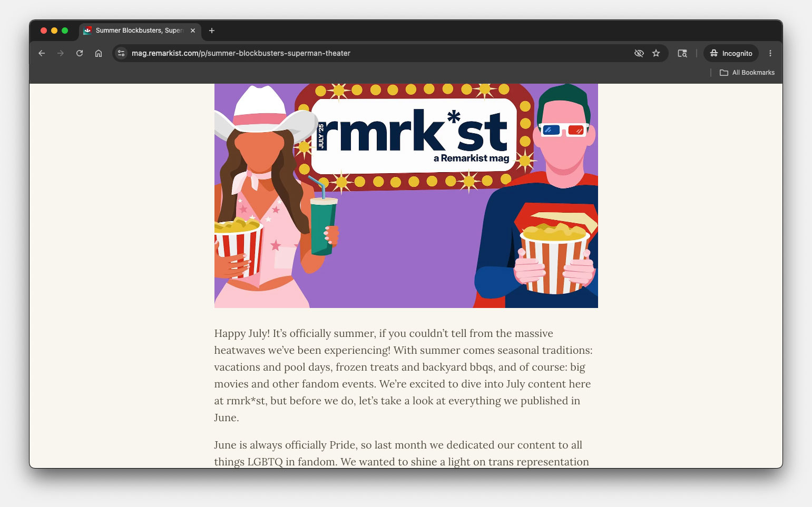Open the All Bookmarks folder
The height and width of the screenshot is (507, 812).
(747, 73)
